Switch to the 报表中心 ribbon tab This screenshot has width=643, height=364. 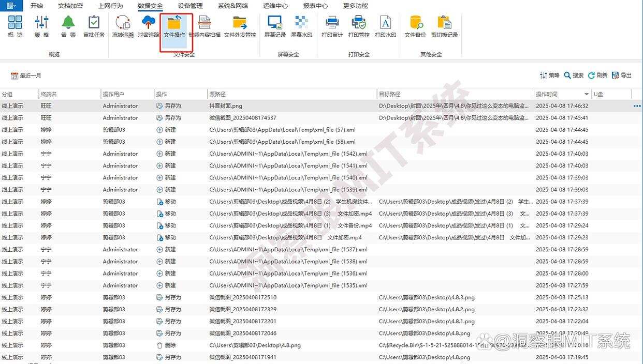tap(315, 6)
